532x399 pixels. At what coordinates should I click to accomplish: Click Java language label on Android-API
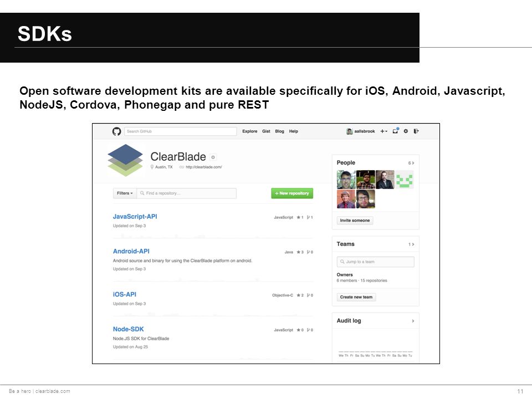[x=289, y=252]
